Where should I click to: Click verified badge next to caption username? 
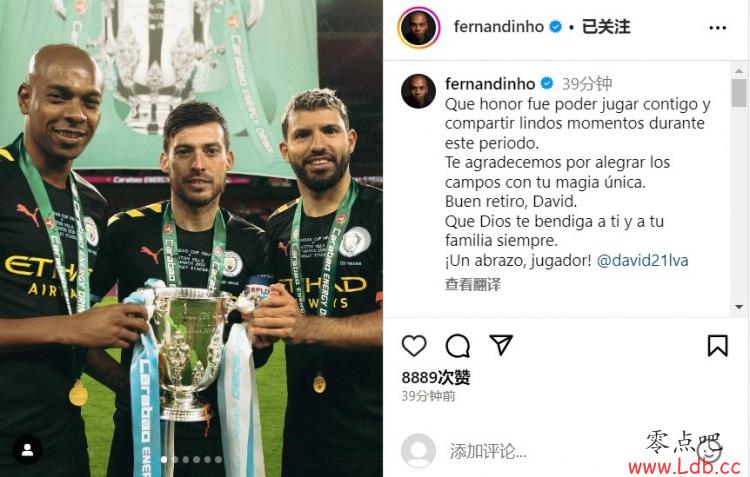coord(547,84)
